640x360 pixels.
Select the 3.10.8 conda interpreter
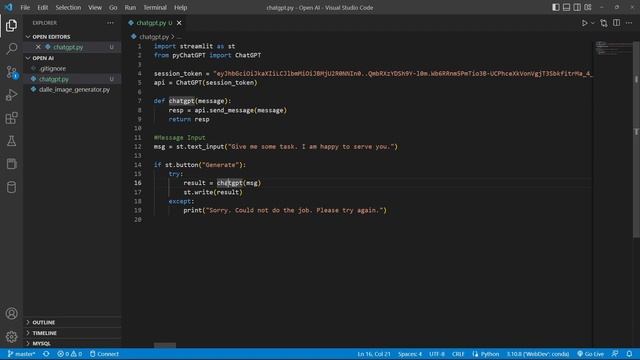point(538,354)
